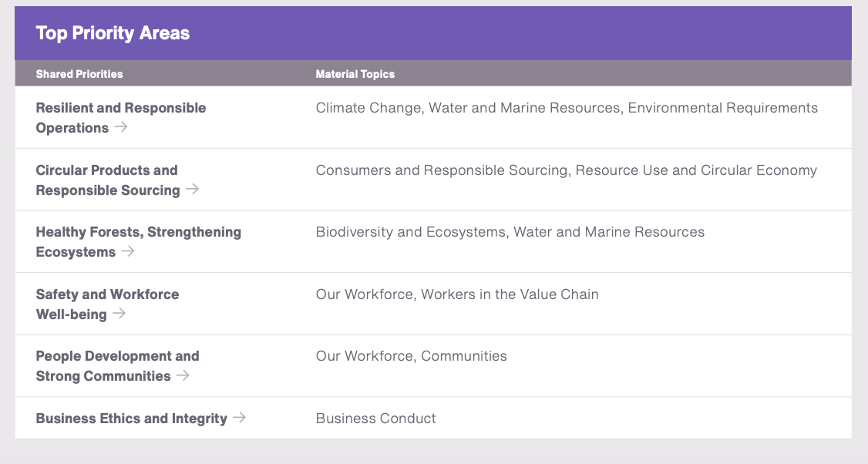Select the Business Conduct topic text
This screenshot has height=464, width=868.
coord(376,418)
